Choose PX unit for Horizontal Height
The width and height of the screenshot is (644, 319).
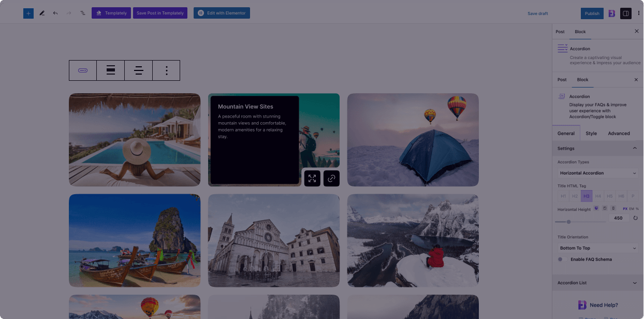coord(625,209)
